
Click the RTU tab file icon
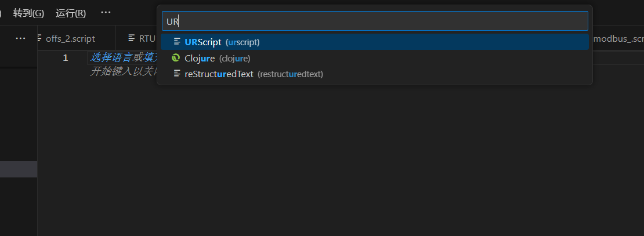tap(132, 38)
